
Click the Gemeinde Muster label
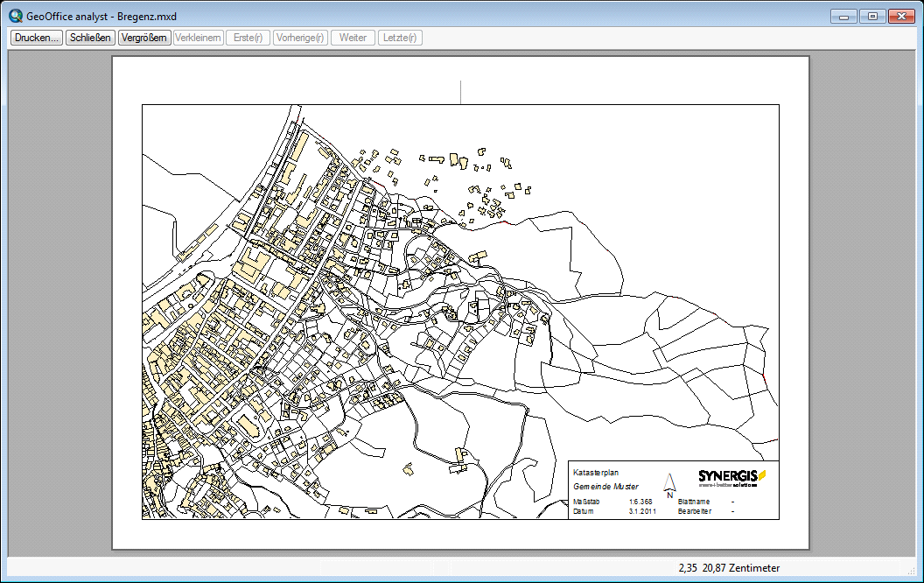605,486
